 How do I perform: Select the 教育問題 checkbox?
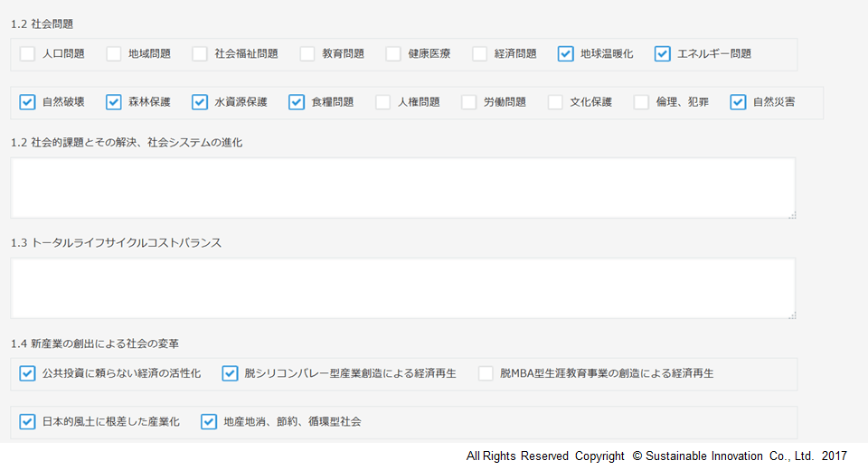[x=307, y=54]
